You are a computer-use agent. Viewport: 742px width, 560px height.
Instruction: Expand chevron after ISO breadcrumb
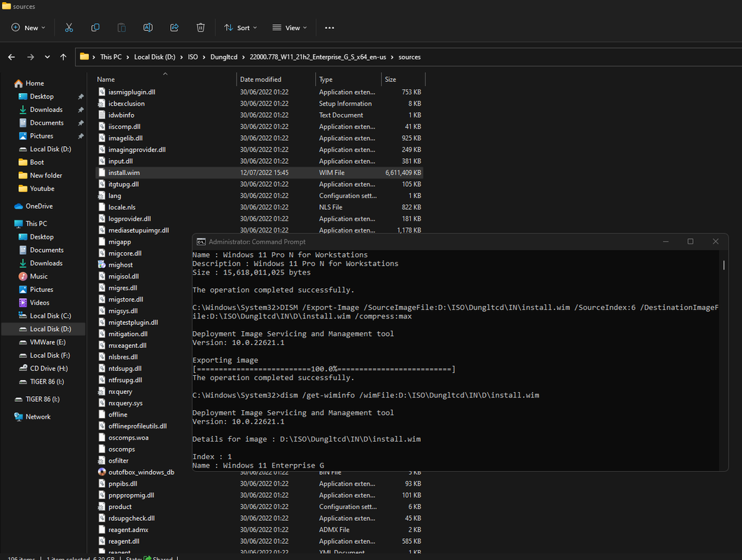coord(204,57)
